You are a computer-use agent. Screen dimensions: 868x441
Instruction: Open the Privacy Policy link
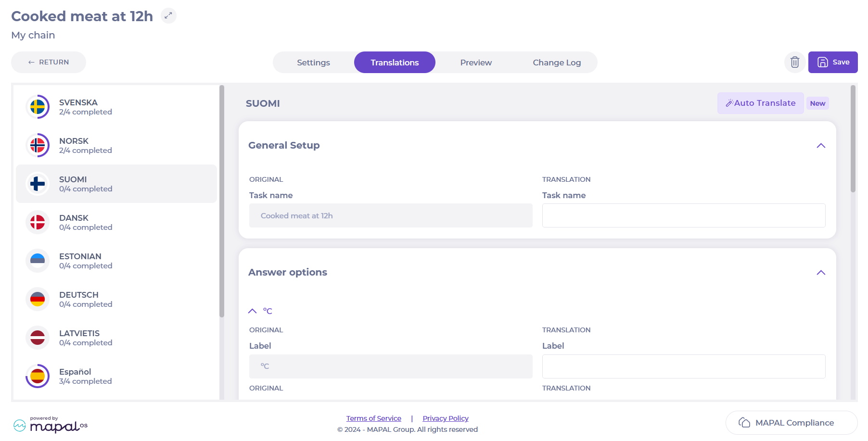click(x=446, y=418)
